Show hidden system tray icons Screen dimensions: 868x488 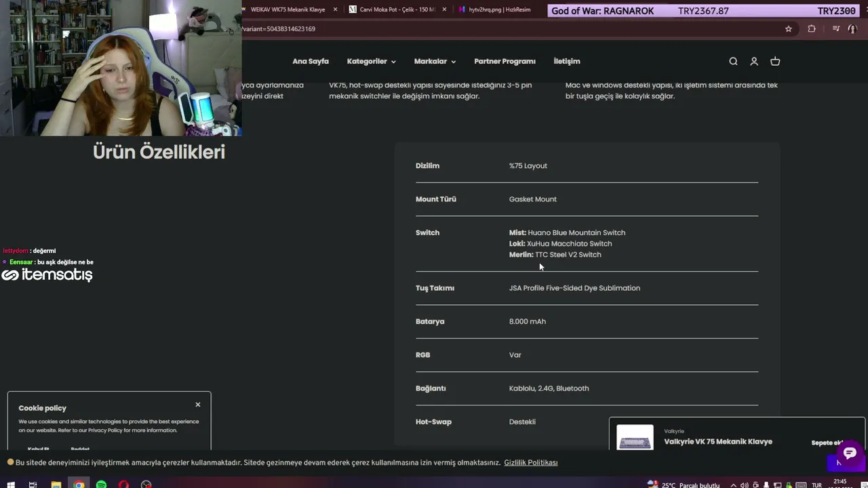click(733, 485)
